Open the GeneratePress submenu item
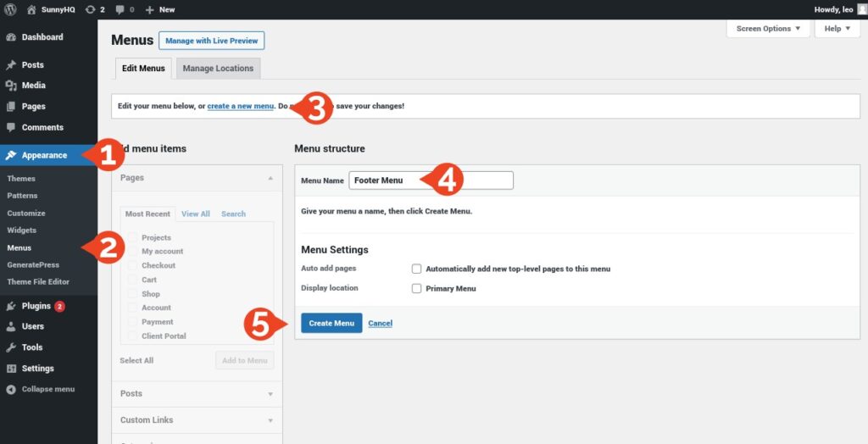Viewport: 868px width, 444px height. pyautogui.click(x=33, y=265)
